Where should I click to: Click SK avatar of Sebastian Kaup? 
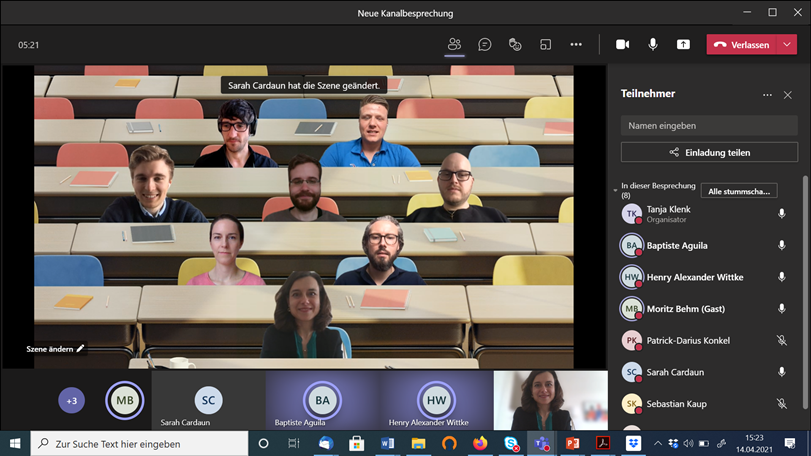632,403
